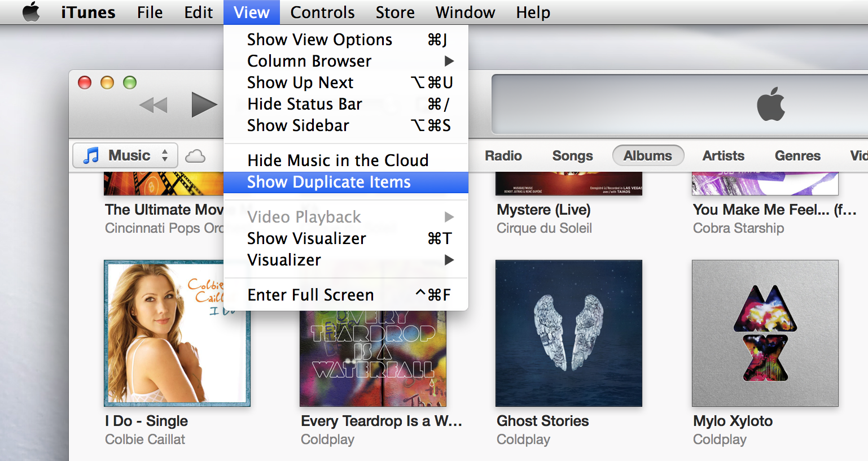Open the Apple menu
This screenshot has height=461, width=868.
pos(31,12)
